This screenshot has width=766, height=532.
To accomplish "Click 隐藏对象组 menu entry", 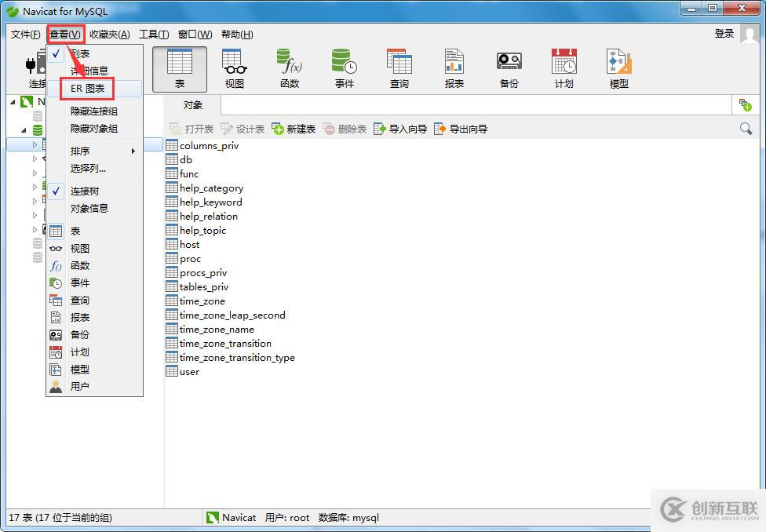I will pyautogui.click(x=95, y=129).
